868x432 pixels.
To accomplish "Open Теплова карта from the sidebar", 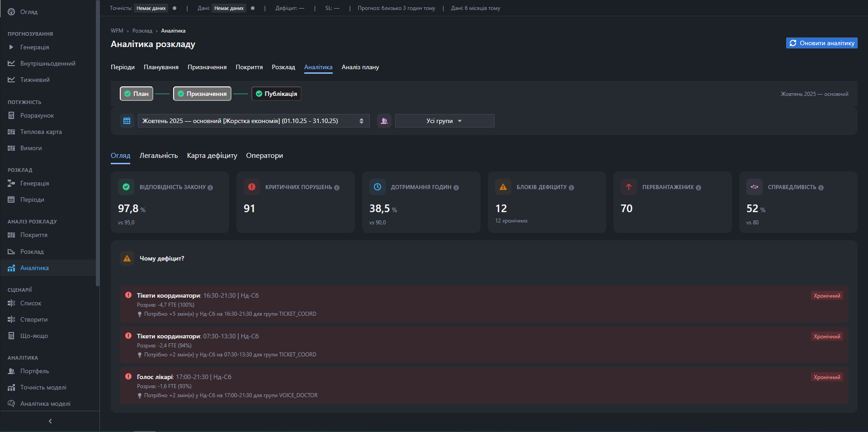I will (41, 132).
